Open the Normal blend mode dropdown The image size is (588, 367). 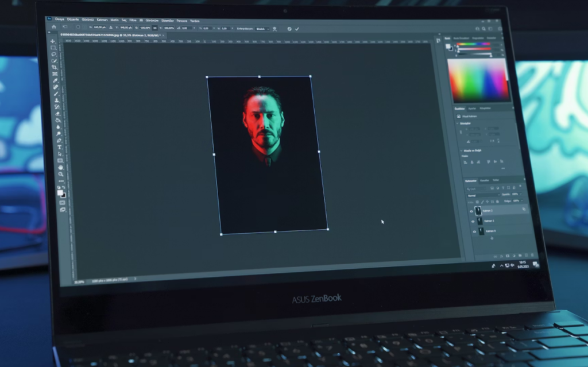click(x=484, y=195)
